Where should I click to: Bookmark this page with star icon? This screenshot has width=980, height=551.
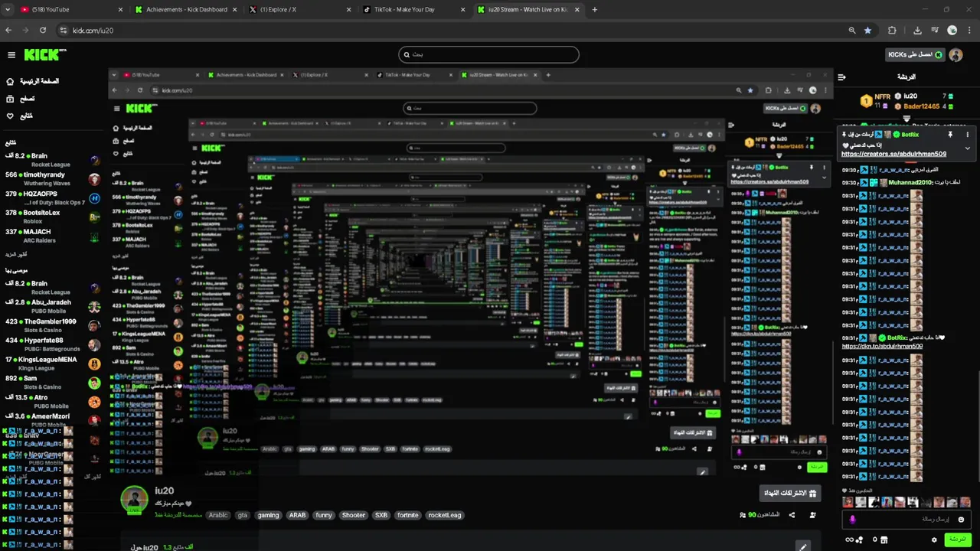(867, 31)
